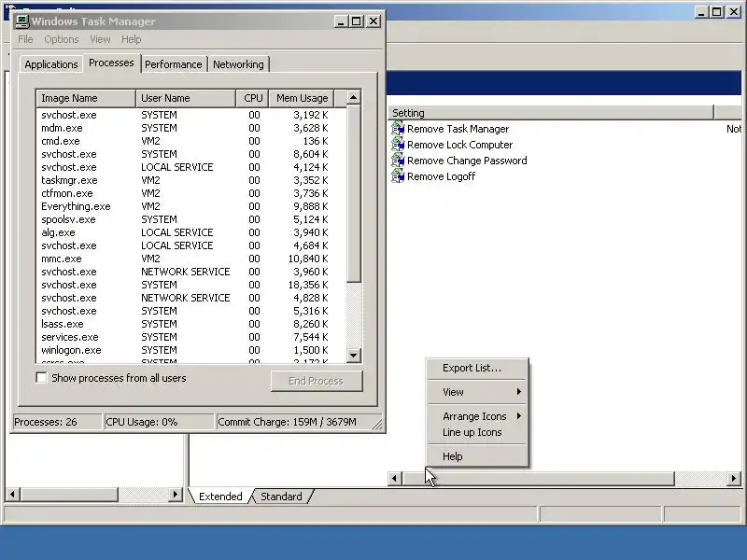Image resolution: width=747 pixels, height=560 pixels.
Task: Sort processes by User Name column
Action: coord(186,98)
